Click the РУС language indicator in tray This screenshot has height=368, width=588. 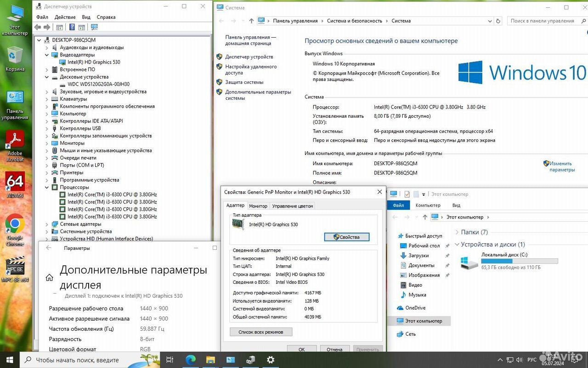[531, 360]
